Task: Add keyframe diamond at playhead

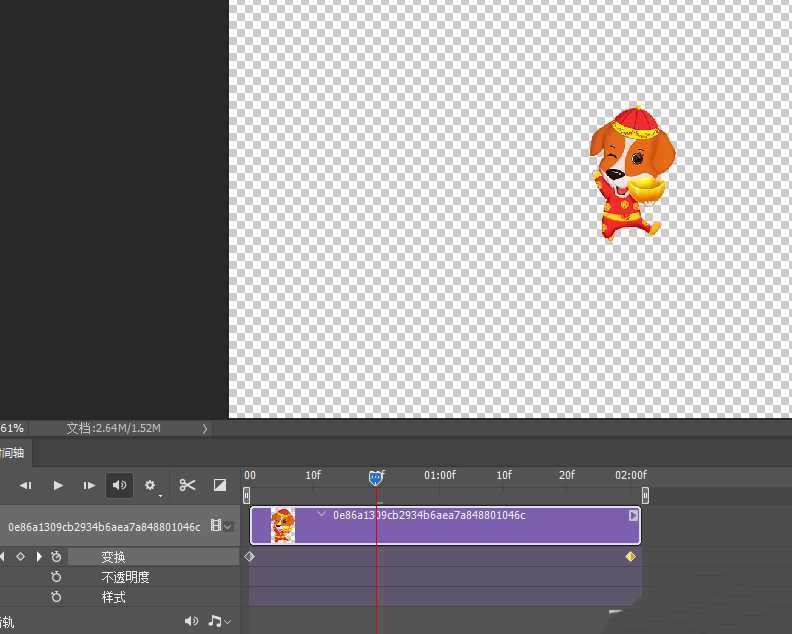Action: point(20,557)
